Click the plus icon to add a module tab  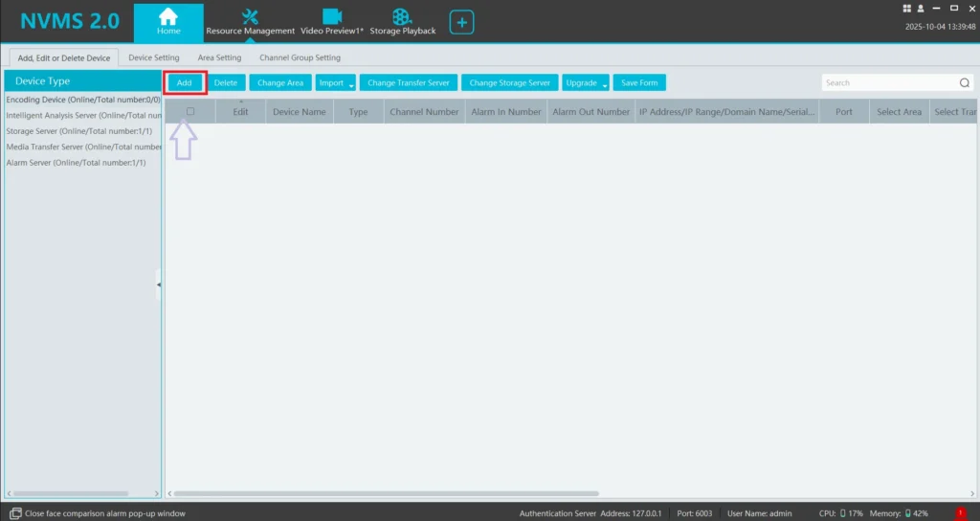462,22
